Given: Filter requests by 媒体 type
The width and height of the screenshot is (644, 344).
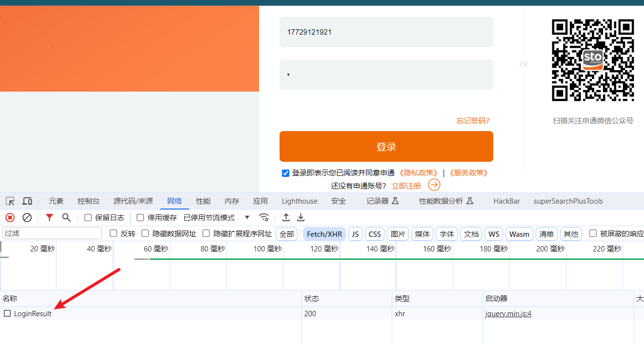Looking at the screenshot, I should pos(423,234).
